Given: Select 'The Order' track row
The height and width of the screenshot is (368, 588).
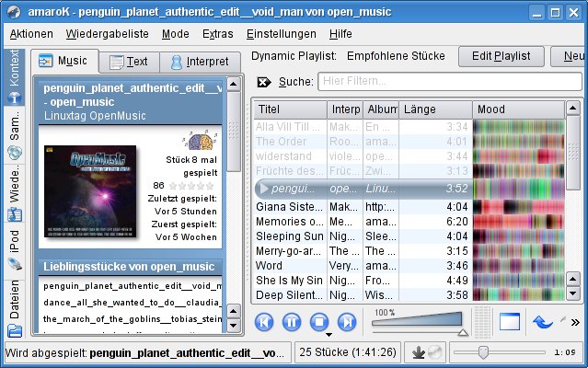Looking at the screenshot, I should pyautogui.click(x=409, y=142).
